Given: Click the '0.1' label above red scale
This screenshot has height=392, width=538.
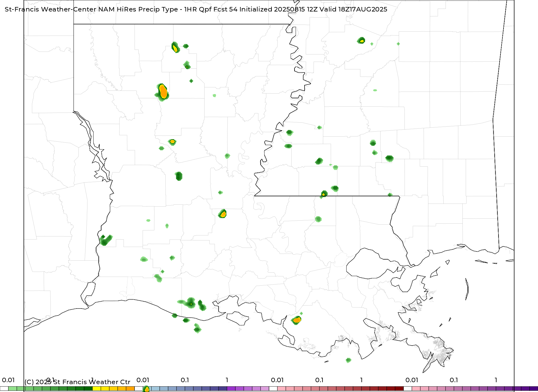Looking at the screenshot, I should click(319, 380).
